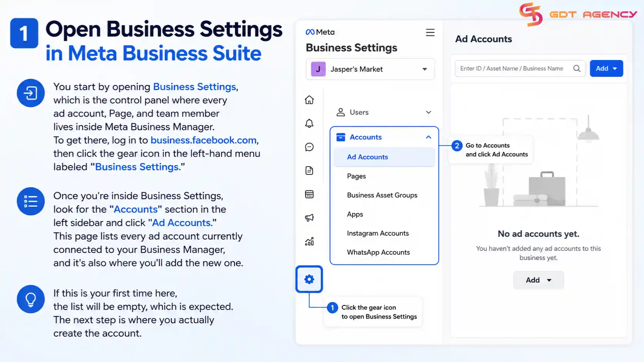
Task: Click the search magnifier icon
Action: pos(577,68)
